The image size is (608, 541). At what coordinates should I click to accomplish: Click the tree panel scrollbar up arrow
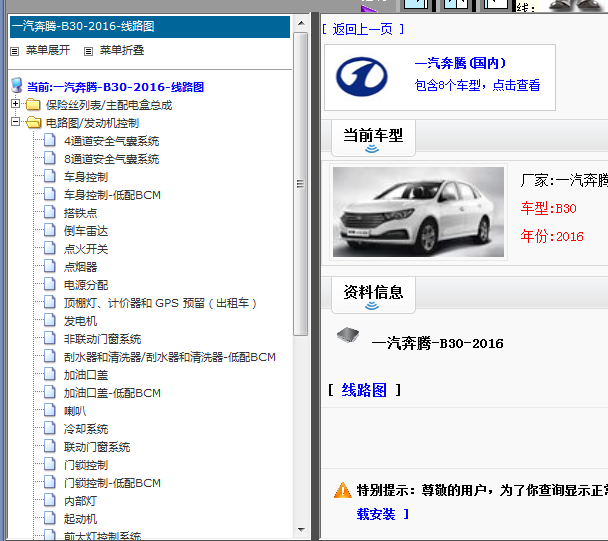pos(301,24)
